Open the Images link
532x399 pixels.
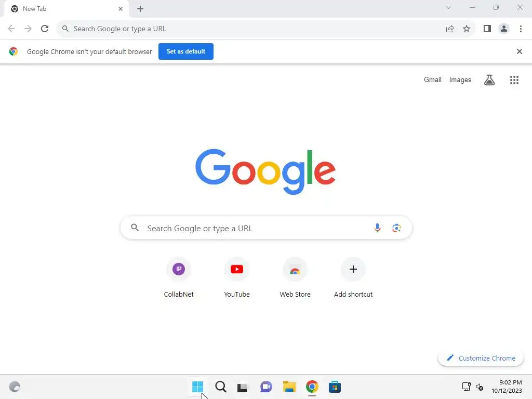[460, 79]
